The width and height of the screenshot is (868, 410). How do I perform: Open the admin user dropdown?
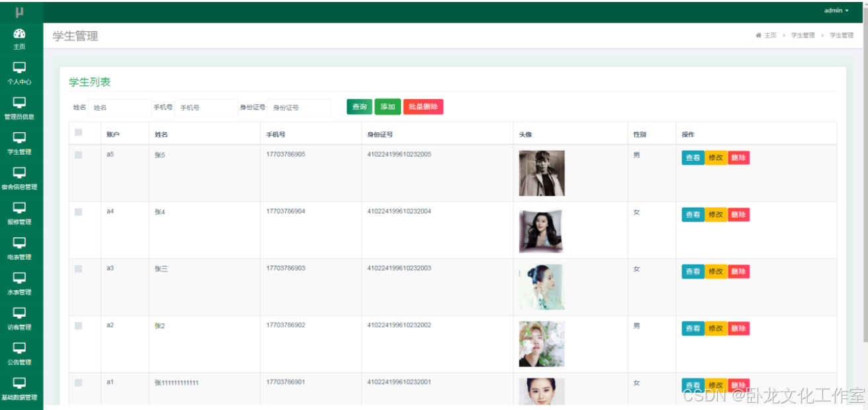[x=836, y=11]
